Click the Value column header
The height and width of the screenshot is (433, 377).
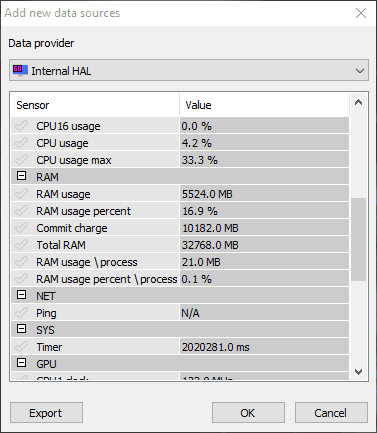(x=264, y=105)
